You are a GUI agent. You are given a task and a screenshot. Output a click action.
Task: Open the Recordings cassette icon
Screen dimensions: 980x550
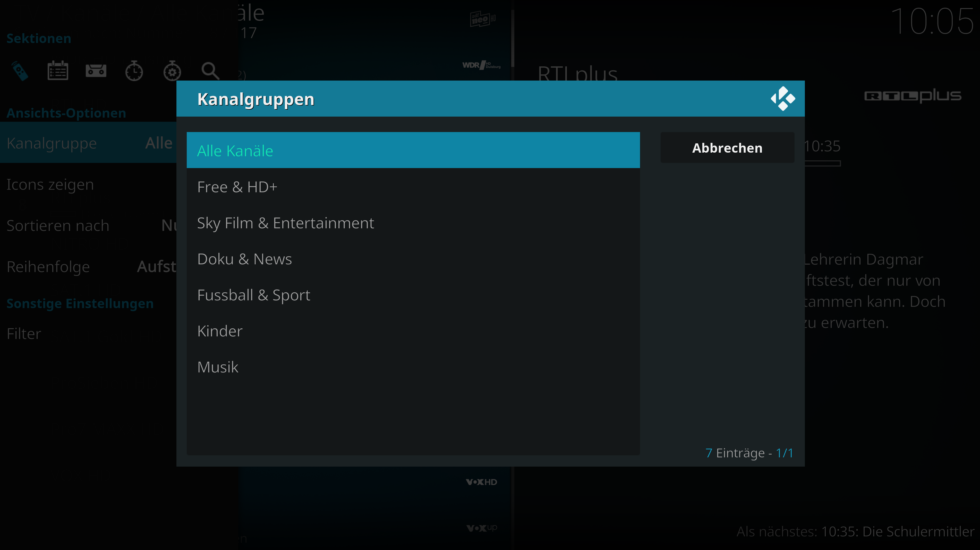click(96, 71)
